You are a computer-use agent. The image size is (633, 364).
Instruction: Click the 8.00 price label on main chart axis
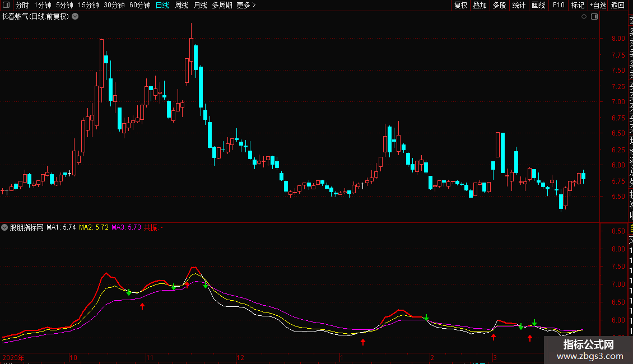(618, 39)
